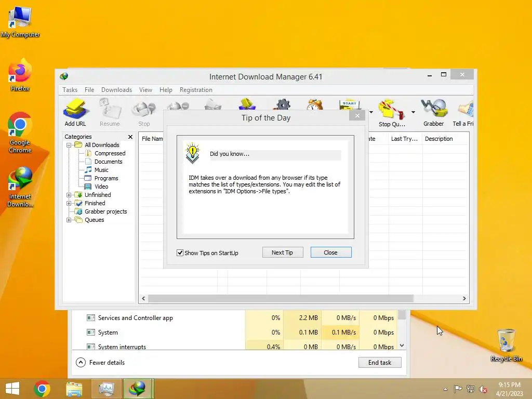Image resolution: width=532 pixels, height=399 pixels.
Task: Dismiss Tip of the Day with X
Action: coord(357,115)
